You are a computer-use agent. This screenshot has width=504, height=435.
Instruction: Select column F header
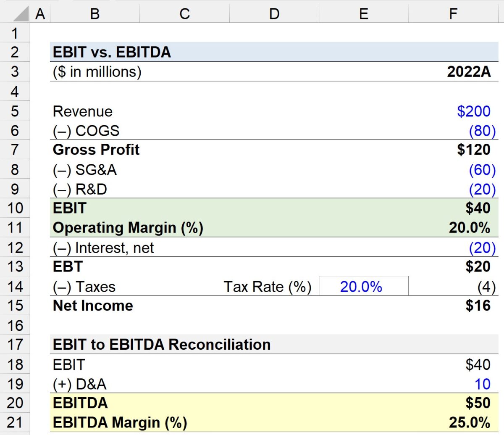(453, 13)
